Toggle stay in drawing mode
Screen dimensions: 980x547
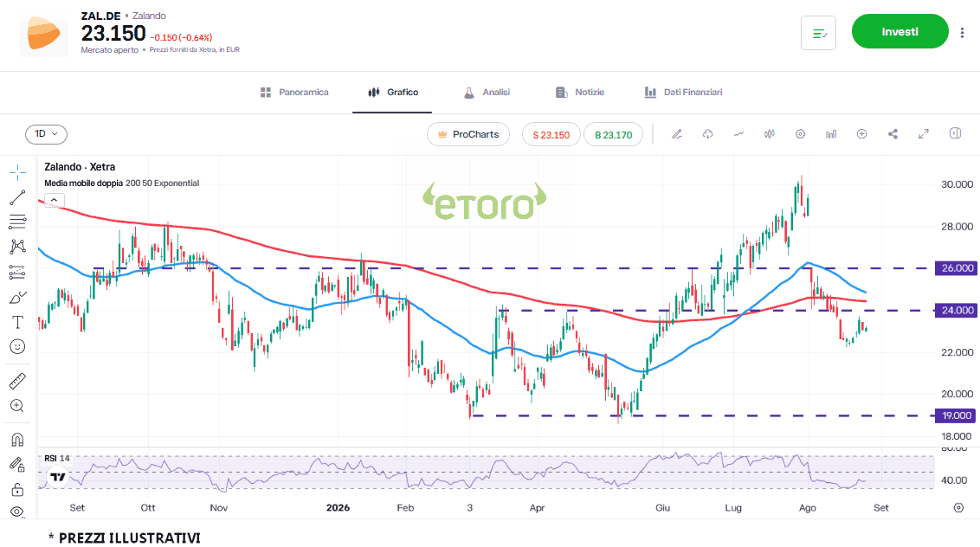17,465
